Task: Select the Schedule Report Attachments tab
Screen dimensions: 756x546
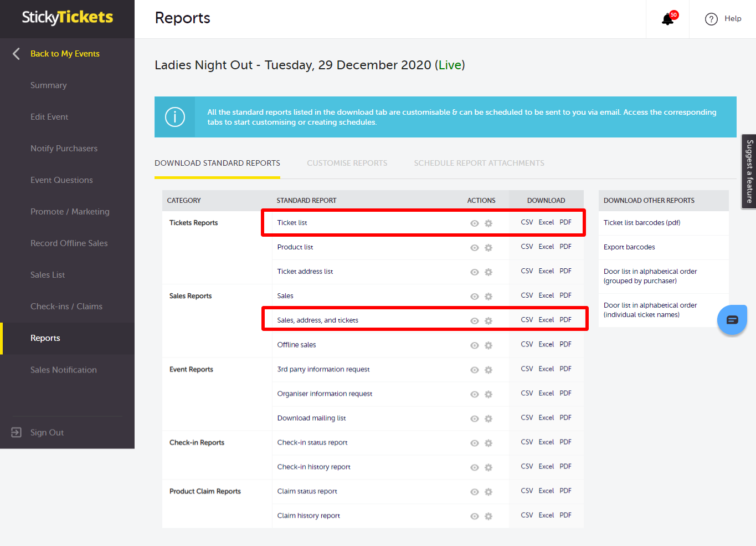Action: (x=479, y=163)
